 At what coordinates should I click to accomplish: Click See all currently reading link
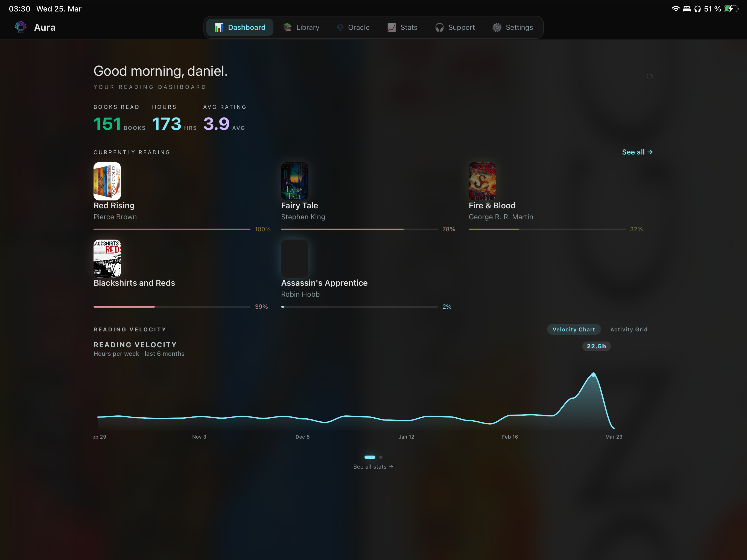pyautogui.click(x=637, y=152)
